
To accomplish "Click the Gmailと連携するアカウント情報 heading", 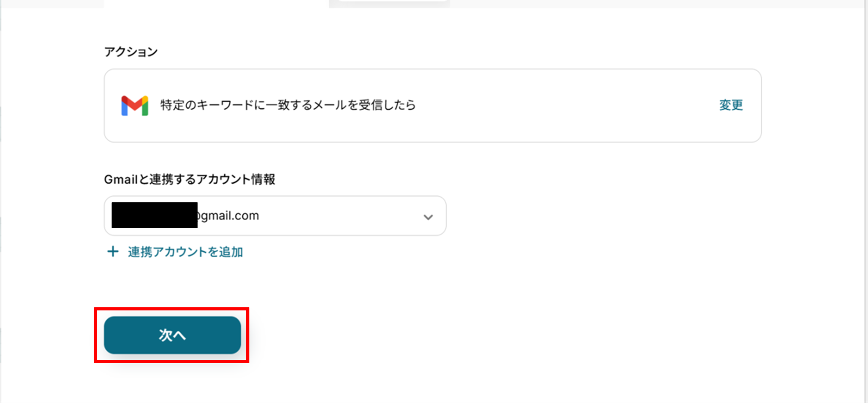I will (189, 179).
